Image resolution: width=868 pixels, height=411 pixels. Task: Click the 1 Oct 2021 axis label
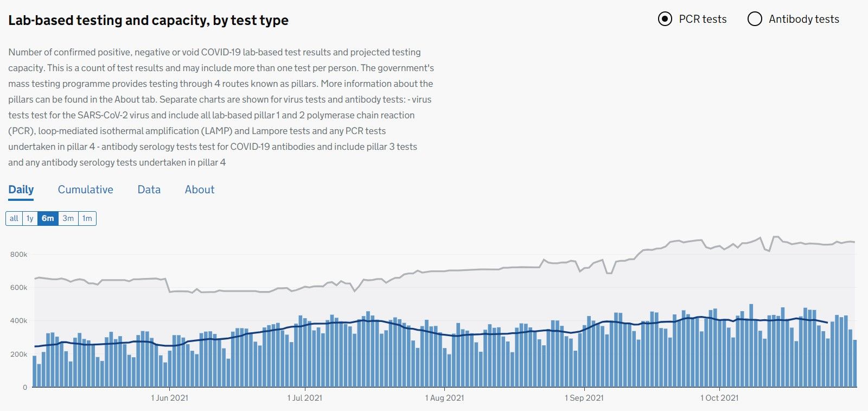[719, 398]
